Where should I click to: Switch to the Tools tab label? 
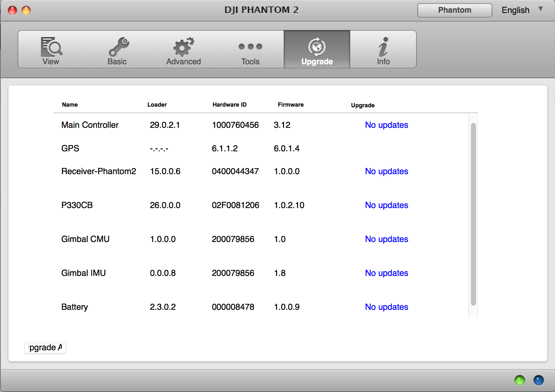(x=250, y=62)
